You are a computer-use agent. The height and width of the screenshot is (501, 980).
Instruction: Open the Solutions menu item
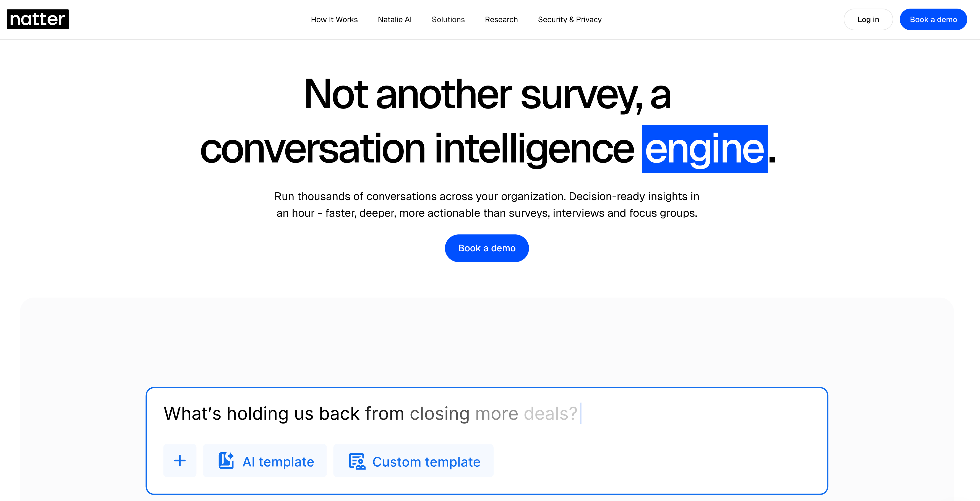tap(448, 19)
